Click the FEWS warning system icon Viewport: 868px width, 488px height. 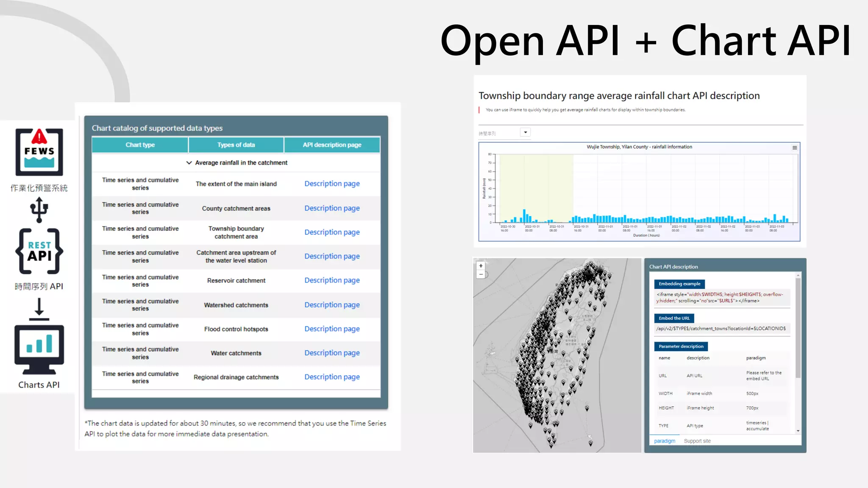tap(39, 152)
